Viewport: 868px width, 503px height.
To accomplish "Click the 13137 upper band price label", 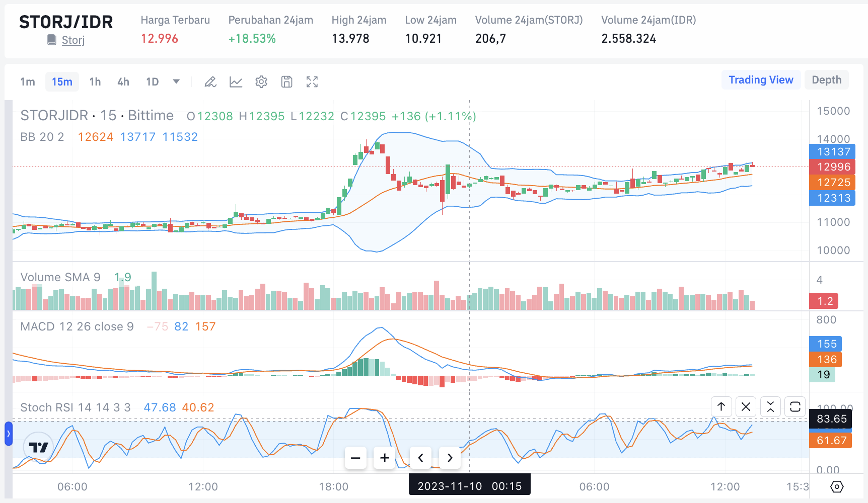I will 832,152.
